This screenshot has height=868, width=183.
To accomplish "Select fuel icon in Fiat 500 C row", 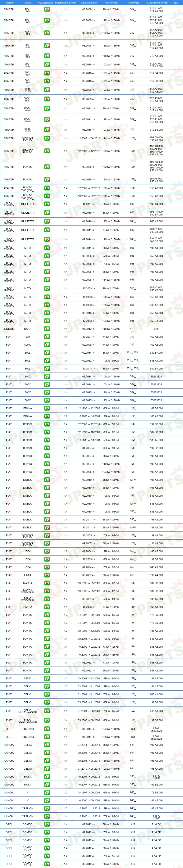I will [47, 345].
